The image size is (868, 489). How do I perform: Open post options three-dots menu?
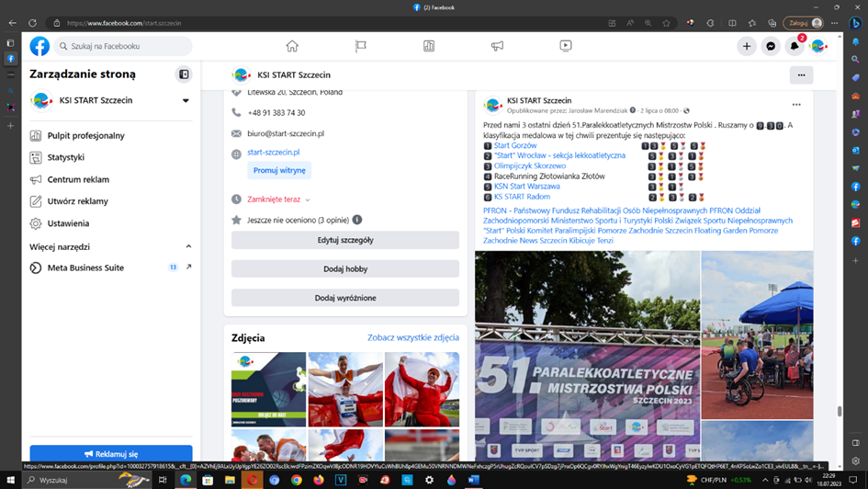pos(796,105)
